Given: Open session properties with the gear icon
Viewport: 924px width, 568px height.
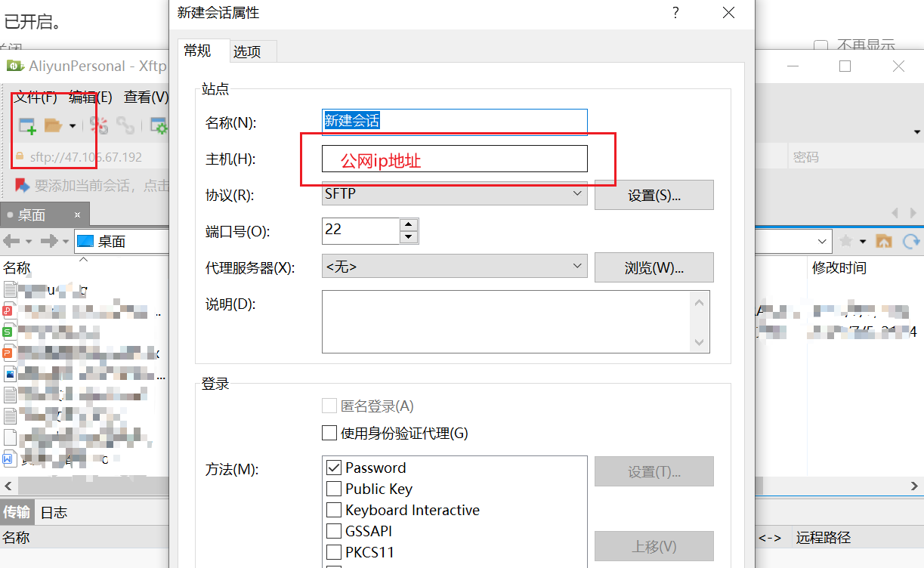Looking at the screenshot, I should click(159, 125).
